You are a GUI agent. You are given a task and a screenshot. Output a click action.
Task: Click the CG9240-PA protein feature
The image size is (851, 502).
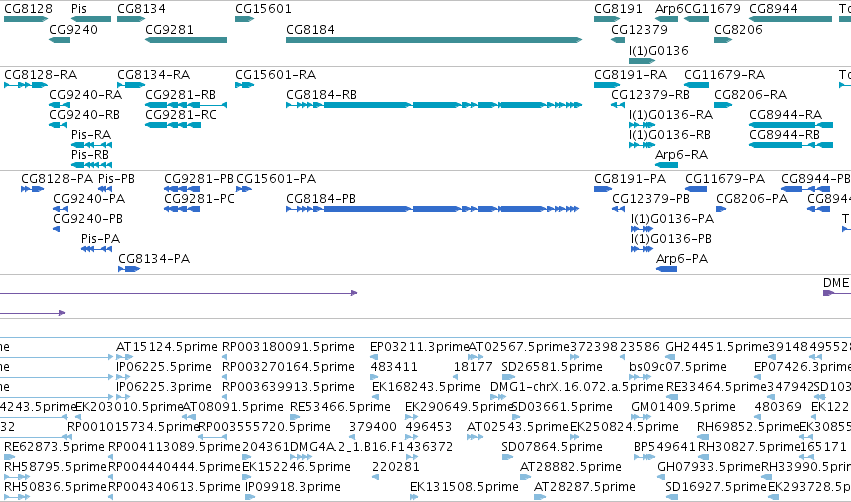(x=60, y=209)
